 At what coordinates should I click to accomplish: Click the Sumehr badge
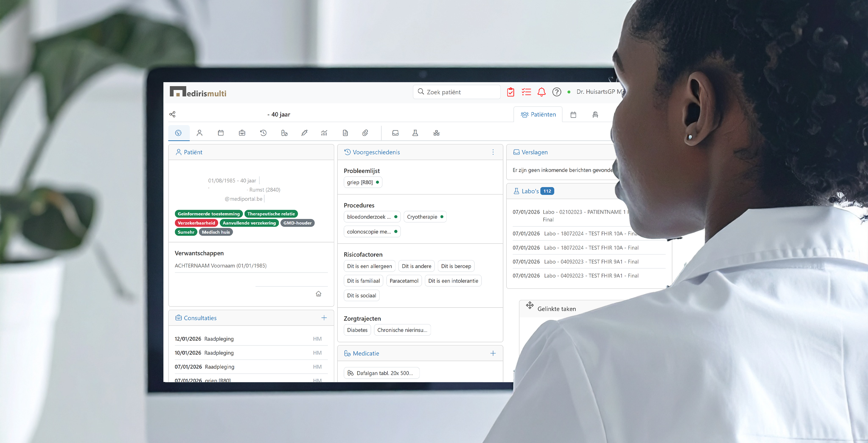coord(186,232)
